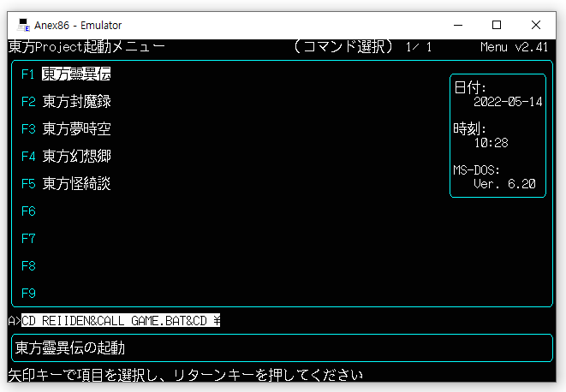566x392 pixels.
Task: Click the F1 key label
Action: [x=28, y=74]
